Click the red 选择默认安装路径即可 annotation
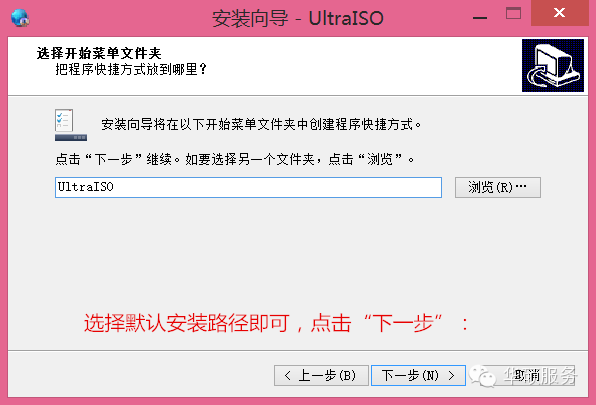Image resolution: width=596 pixels, height=405 pixels. 276,323
